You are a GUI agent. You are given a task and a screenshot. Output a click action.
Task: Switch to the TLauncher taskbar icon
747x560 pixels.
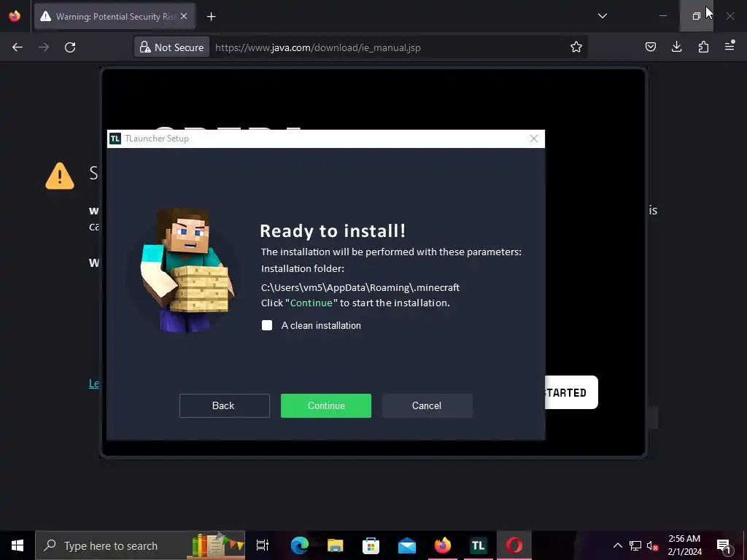(479, 545)
